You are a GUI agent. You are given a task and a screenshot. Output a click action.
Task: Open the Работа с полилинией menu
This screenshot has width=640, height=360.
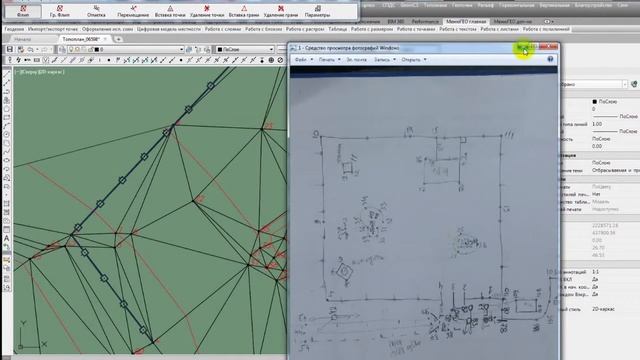tap(546, 29)
